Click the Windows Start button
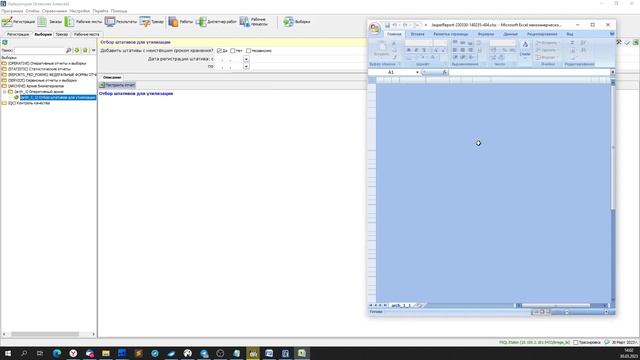This screenshot has height=360, width=640. (x=8, y=353)
